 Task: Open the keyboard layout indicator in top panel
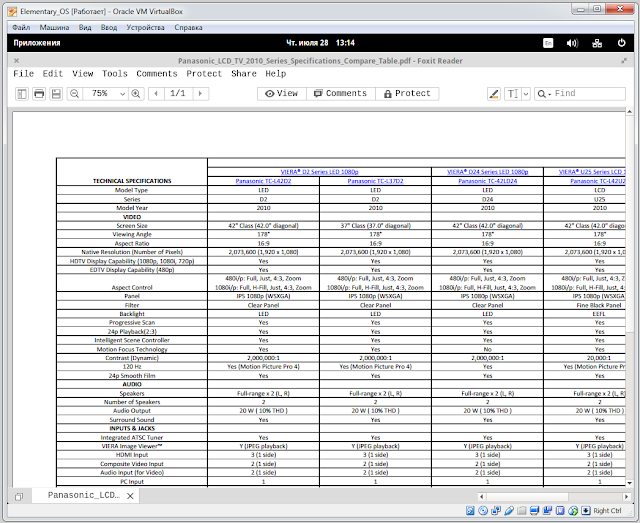[x=548, y=43]
